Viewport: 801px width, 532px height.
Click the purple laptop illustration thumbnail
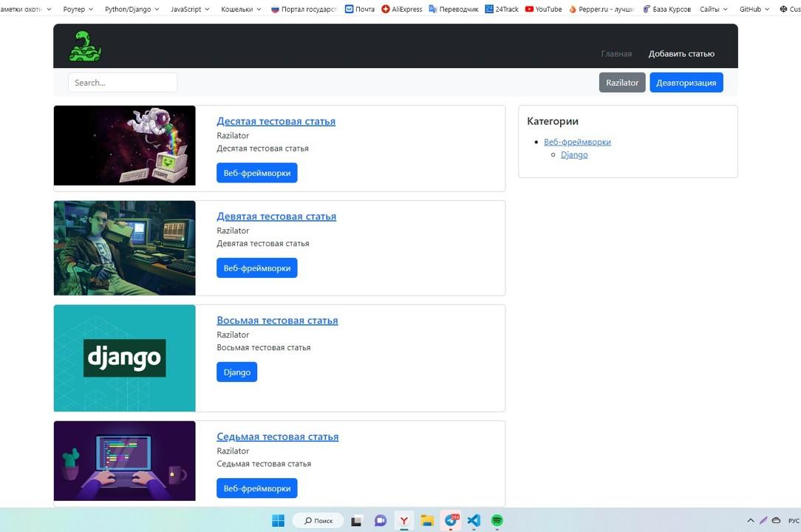point(125,461)
